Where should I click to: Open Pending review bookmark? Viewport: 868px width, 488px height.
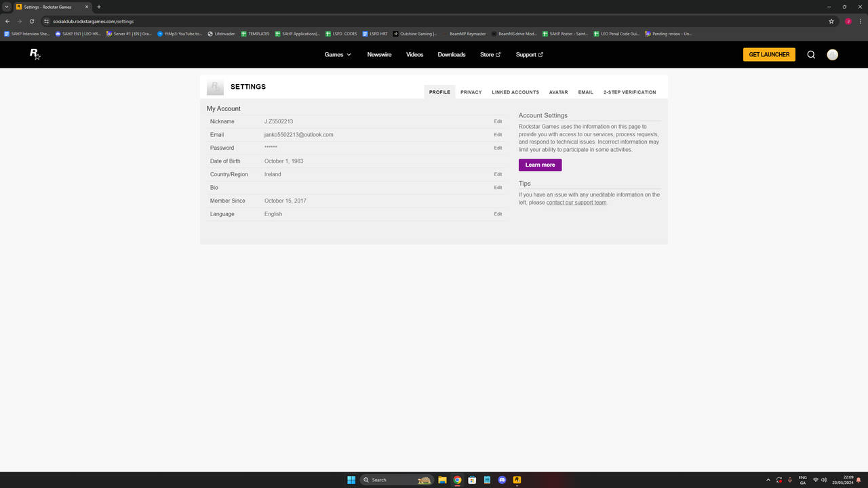pos(669,33)
